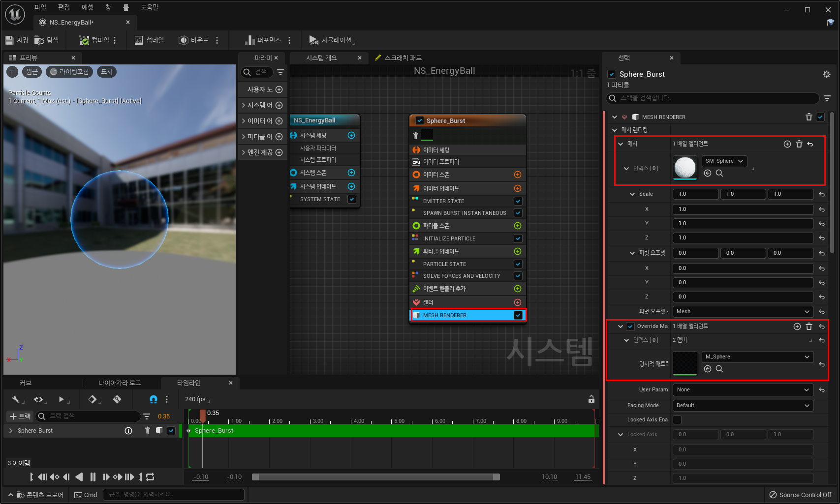
Task: Open Facing Mode Default dropdown
Action: [743, 406]
